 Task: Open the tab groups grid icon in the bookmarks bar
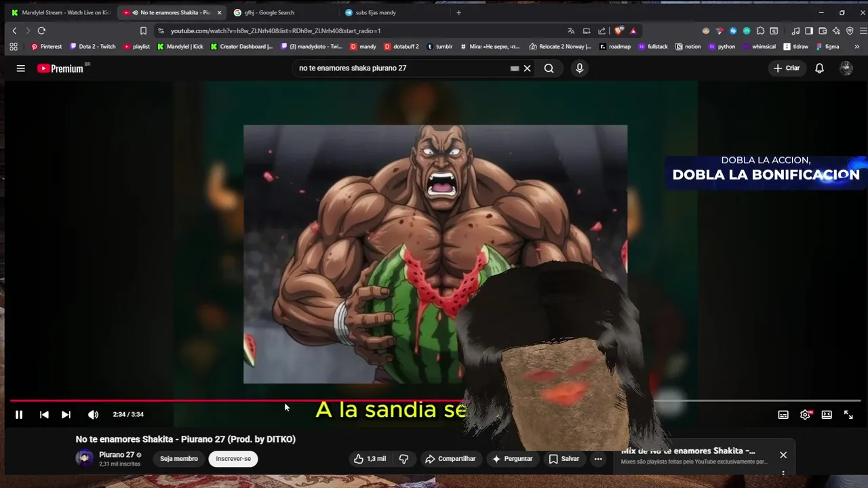[13, 47]
